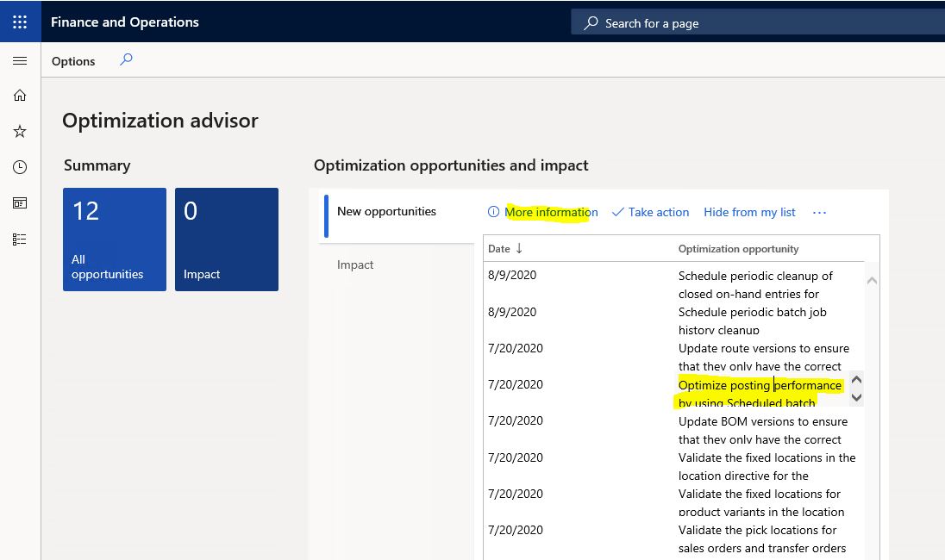Select Update route versions opportunity row
The width and height of the screenshot is (945, 560).
tap(764, 357)
